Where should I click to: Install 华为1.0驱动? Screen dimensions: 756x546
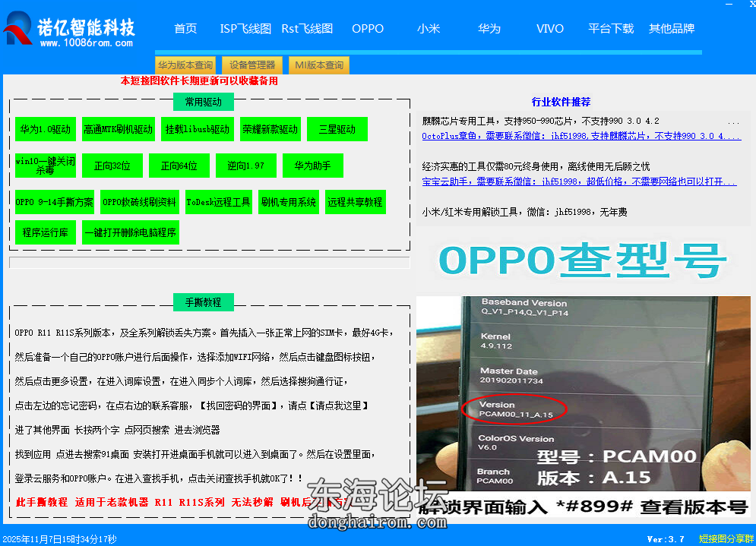tap(46, 129)
